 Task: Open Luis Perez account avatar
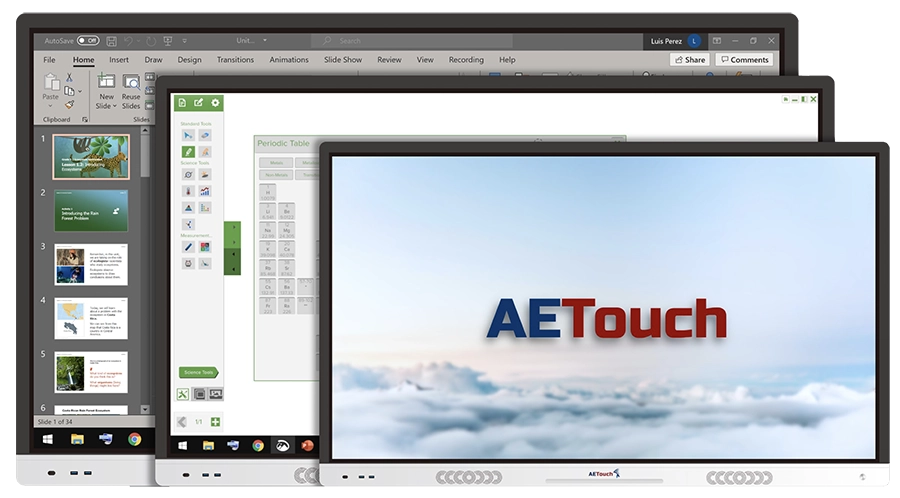pos(695,41)
